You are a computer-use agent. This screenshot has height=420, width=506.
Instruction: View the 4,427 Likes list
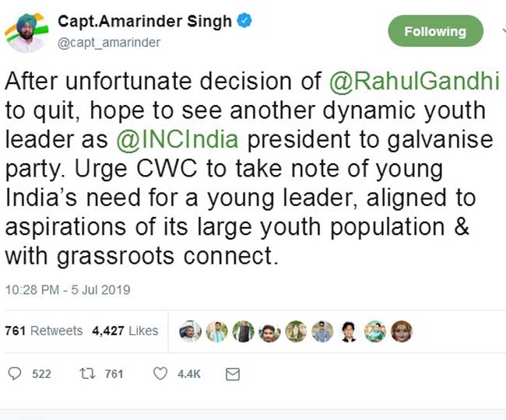point(125,331)
